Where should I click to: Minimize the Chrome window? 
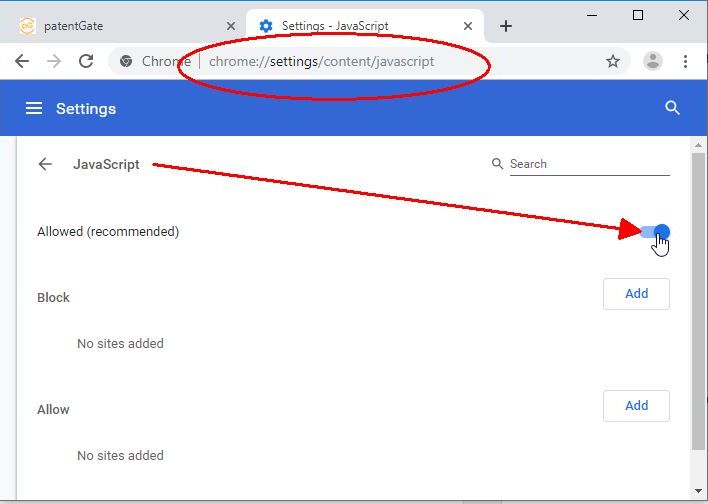(592, 15)
